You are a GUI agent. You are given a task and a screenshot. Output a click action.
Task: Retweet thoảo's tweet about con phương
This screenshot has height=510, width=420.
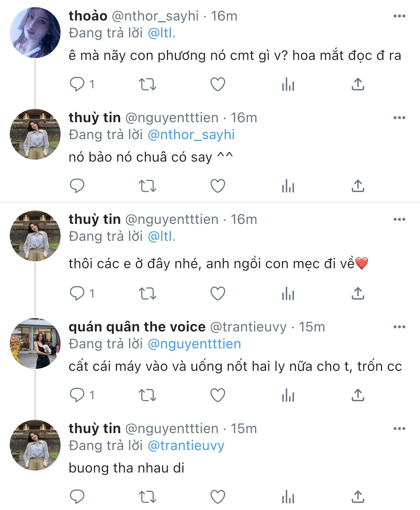coord(147,84)
